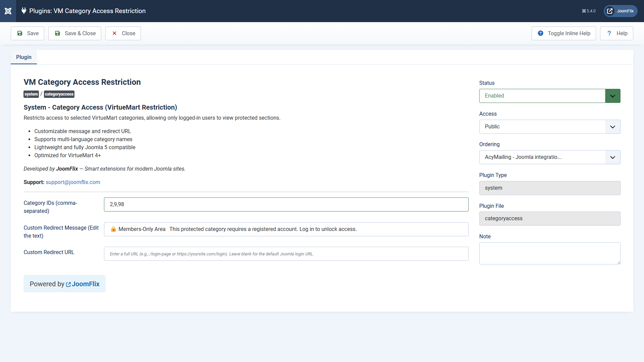644x362 pixels.
Task: Click the categoryaccess badge under the title
Action: click(x=59, y=94)
